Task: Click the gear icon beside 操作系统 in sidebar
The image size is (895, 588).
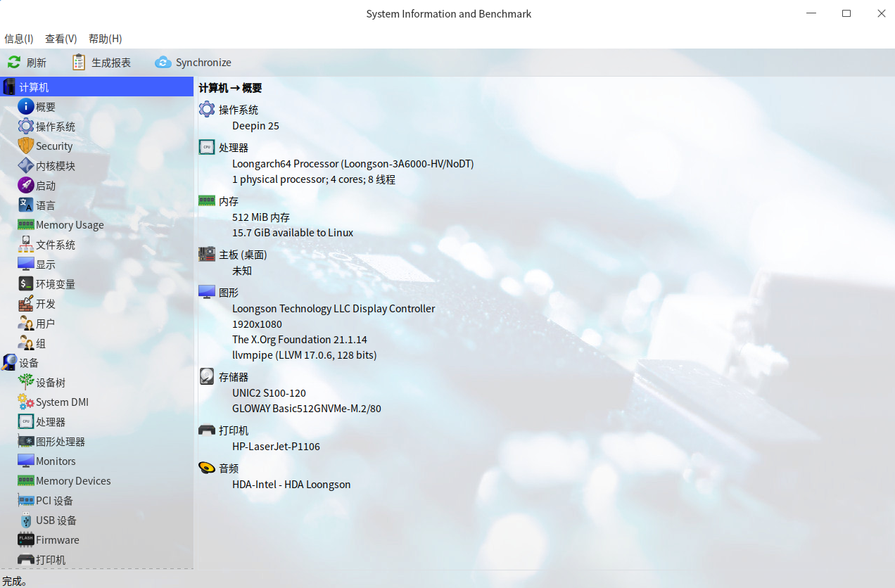Action: 25,127
